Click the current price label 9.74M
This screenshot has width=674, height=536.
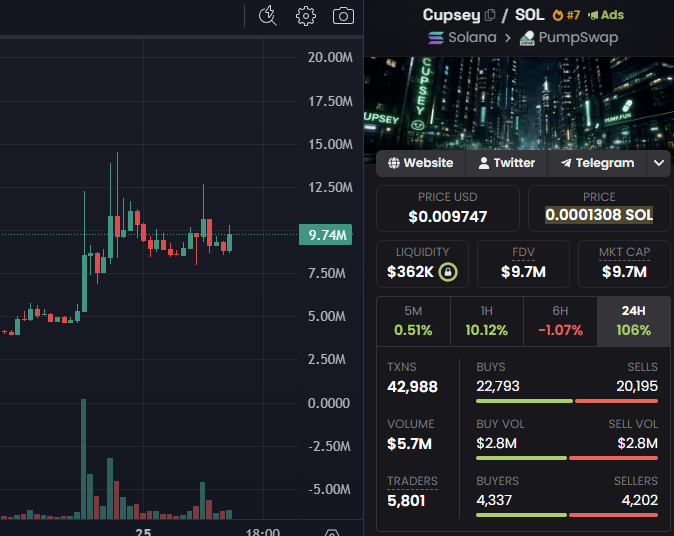(326, 235)
